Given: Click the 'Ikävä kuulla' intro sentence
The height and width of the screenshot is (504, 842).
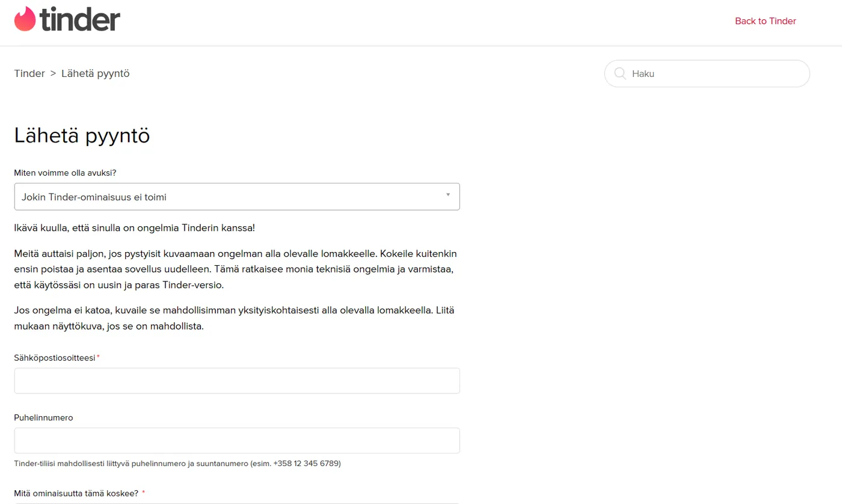Looking at the screenshot, I should [x=134, y=229].
